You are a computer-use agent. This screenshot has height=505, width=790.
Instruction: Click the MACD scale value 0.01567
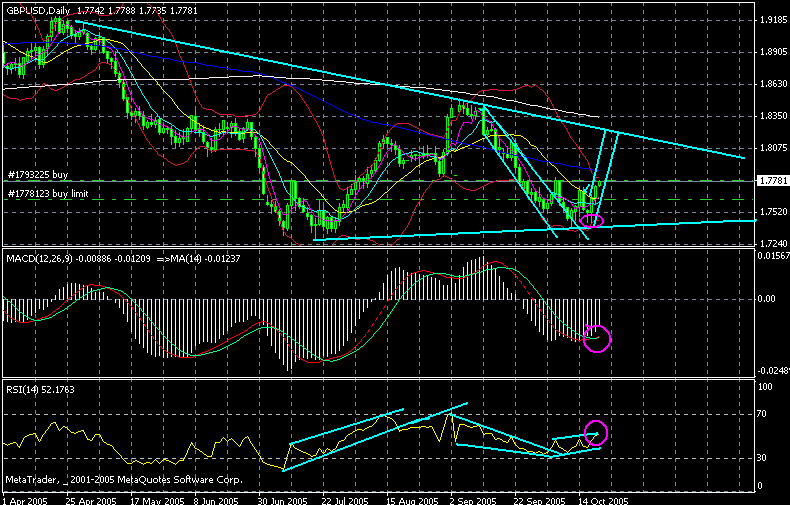(x=773, y=256)
